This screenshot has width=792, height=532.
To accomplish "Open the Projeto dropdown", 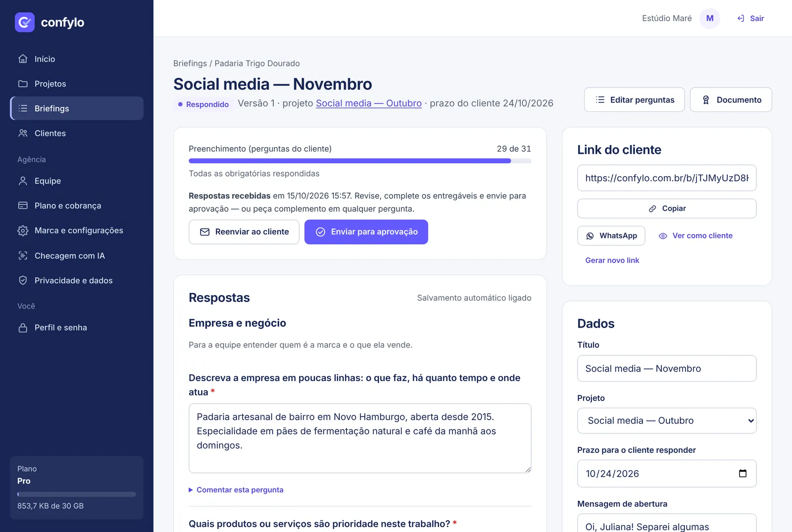I will [667, 421].
